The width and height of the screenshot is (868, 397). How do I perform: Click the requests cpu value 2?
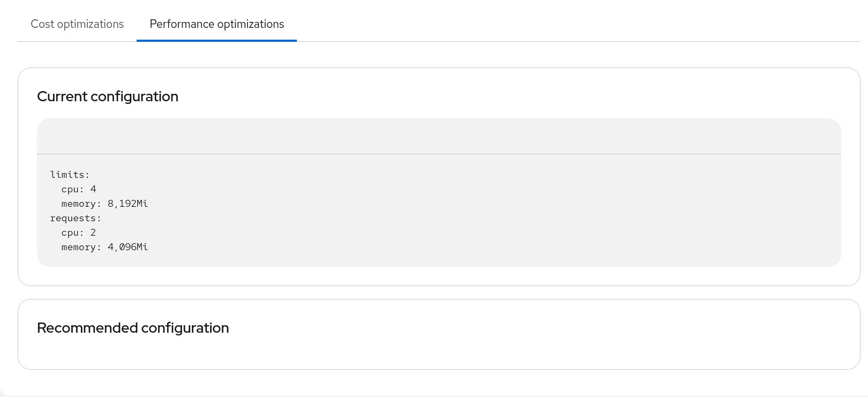(x=93, y=233)
